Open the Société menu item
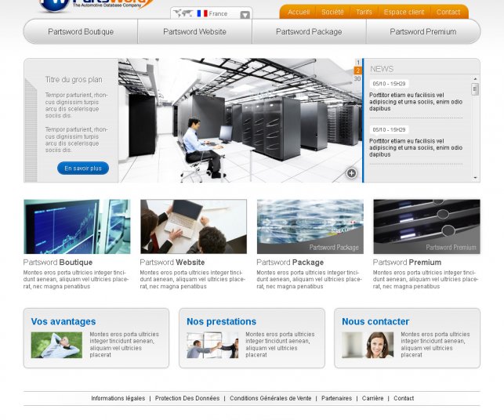 point(332,13)
